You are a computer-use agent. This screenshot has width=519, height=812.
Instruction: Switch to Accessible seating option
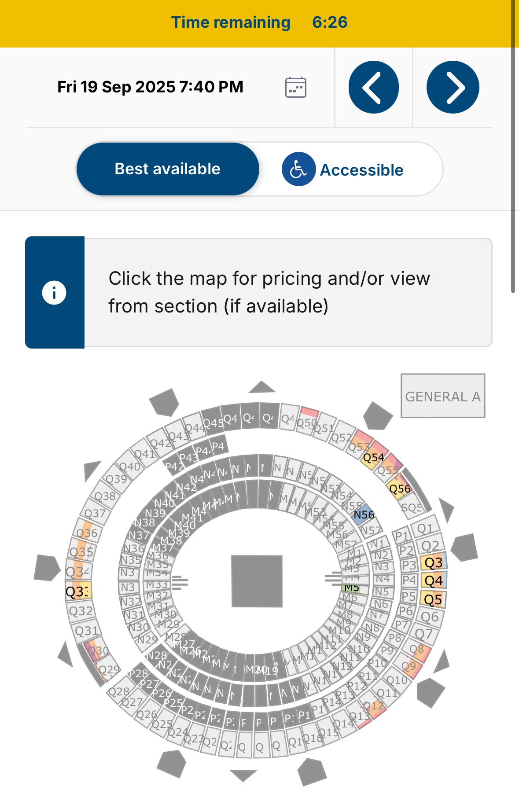(361, 170)
